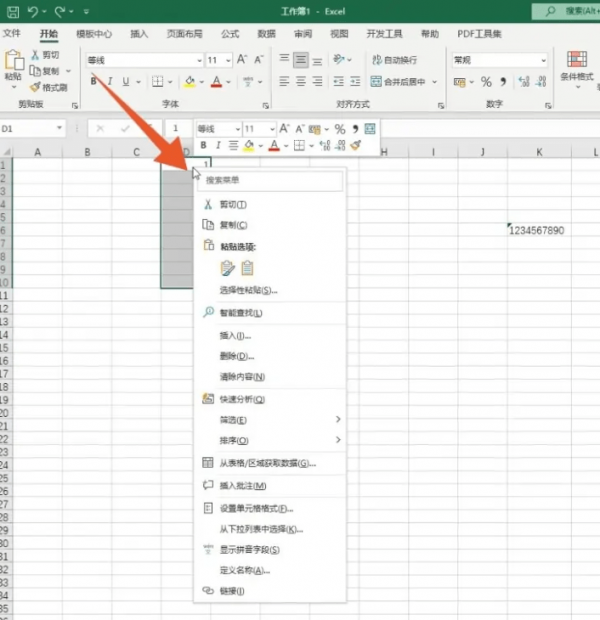Click Format Painter in mini toolbar
Screen dimensions: 600x620
[x=355, y=146]
